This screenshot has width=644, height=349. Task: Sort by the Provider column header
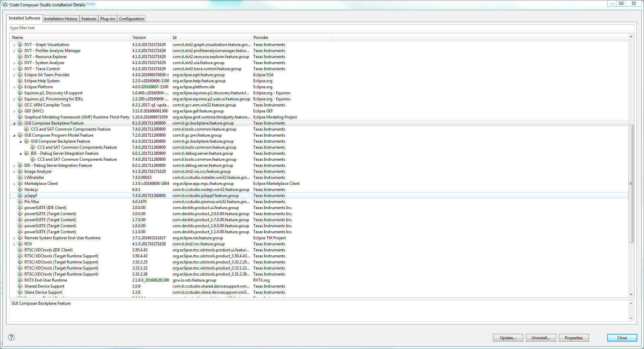point(291,38)
